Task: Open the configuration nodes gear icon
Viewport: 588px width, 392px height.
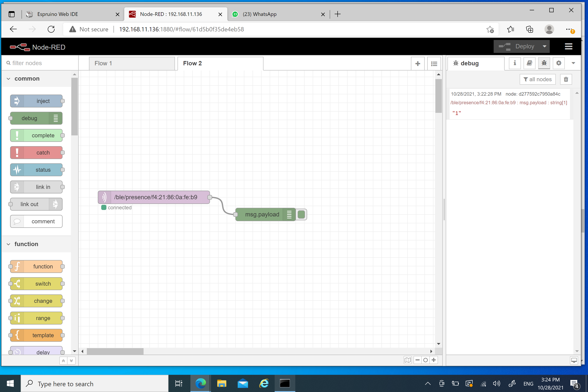Action: (559, 63)
